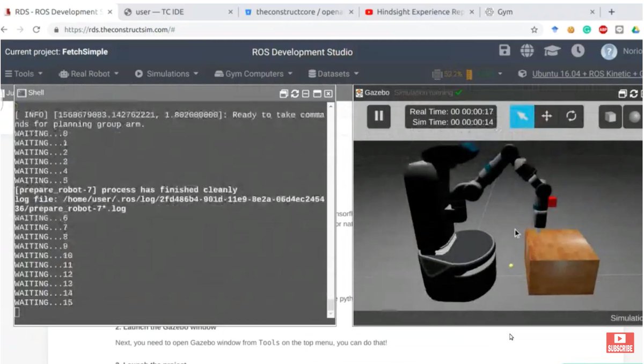Click the URL address bar

(x=290, y=30)
